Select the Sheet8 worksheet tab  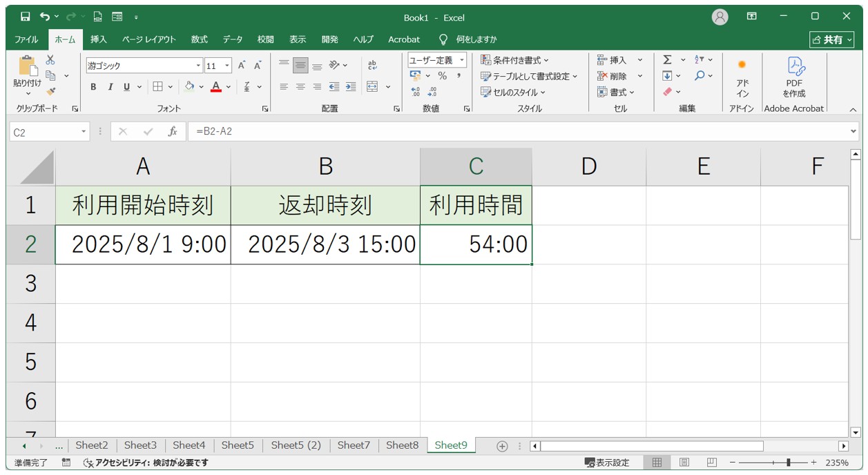[x=403, y=445]
